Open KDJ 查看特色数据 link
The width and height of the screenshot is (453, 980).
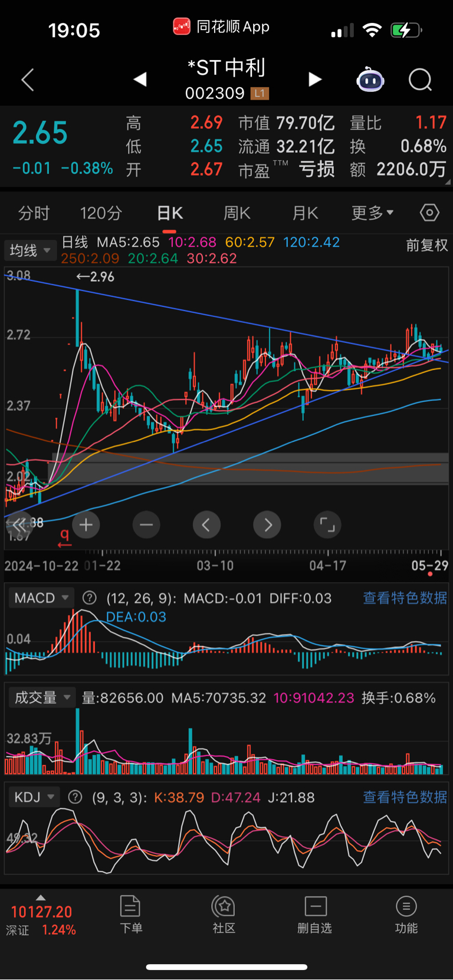coord(405,797)
